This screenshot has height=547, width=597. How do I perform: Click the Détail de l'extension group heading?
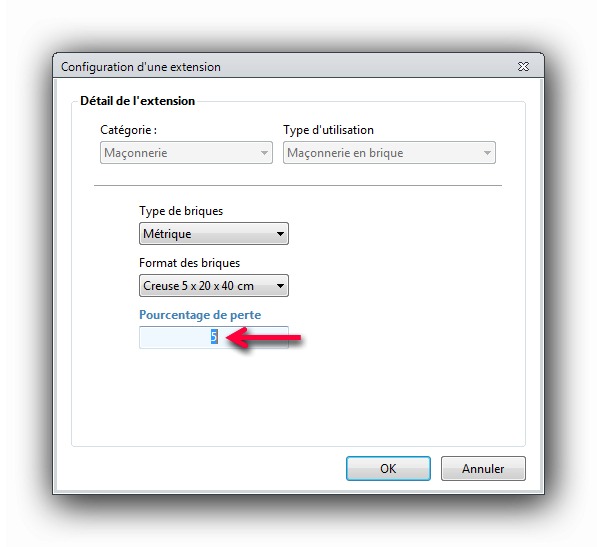(137, 101)
